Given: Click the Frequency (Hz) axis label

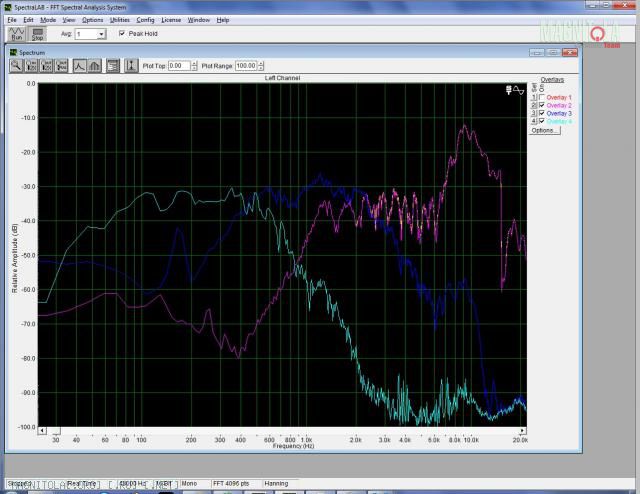Looking at the screenshot, I should [293, 446].
